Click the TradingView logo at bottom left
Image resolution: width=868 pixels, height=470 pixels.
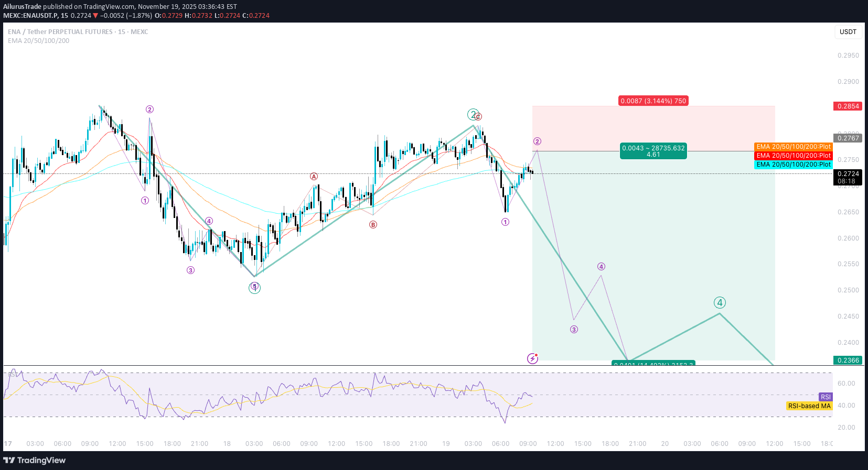pyautogui.click(x=35, y=460)
